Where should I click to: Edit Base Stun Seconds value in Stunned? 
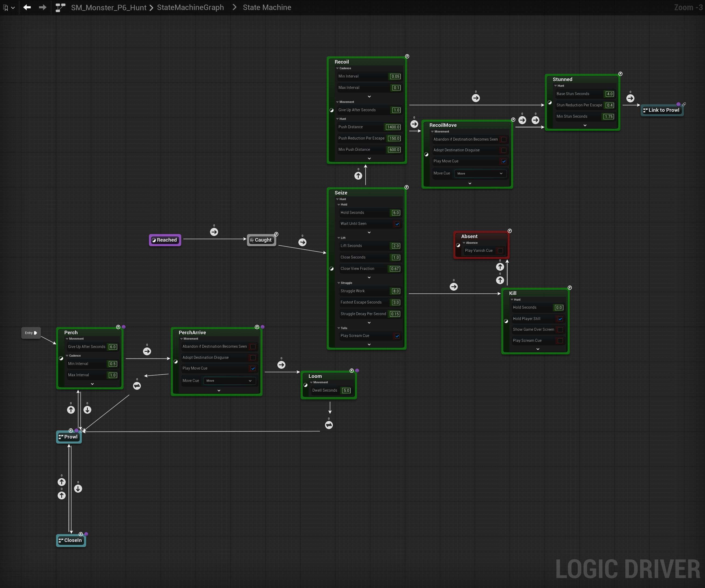coord(610,94)
